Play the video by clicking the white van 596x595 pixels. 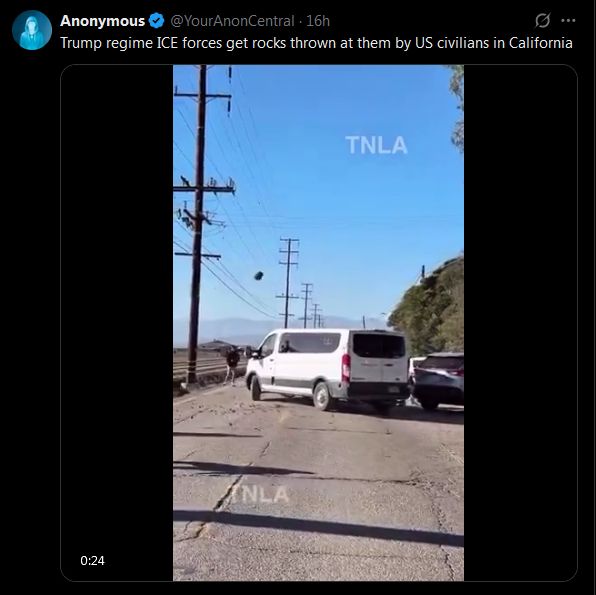pos(328,369)
